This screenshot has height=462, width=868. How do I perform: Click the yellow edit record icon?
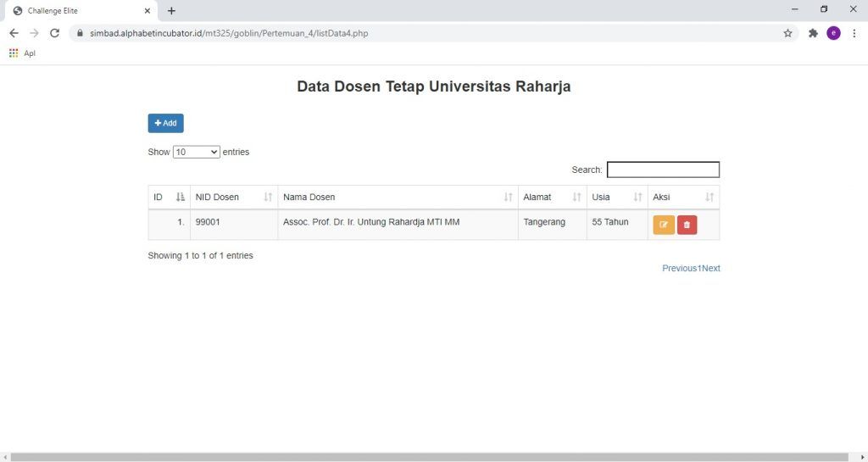(663, 225)
